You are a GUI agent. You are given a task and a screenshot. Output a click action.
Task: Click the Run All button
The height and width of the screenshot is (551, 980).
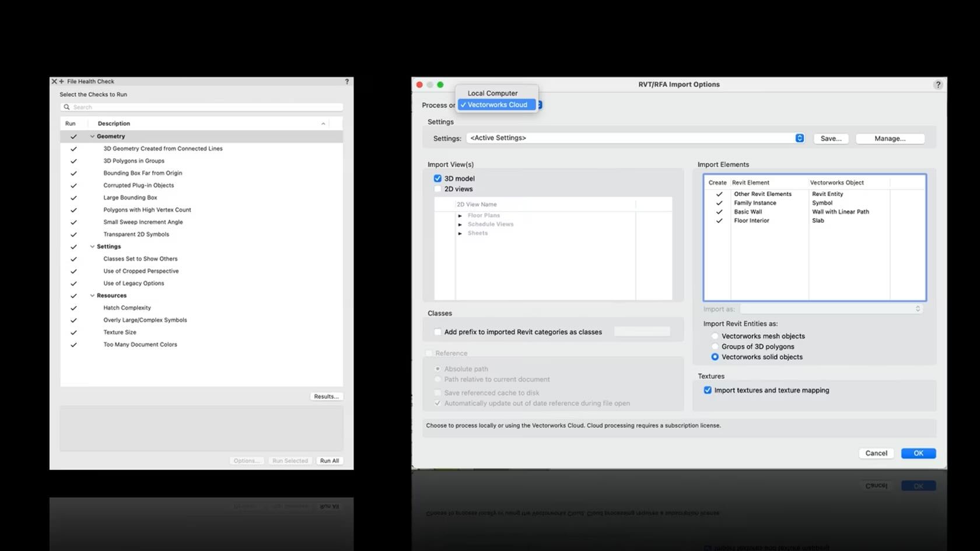click(x=329, y=461)
